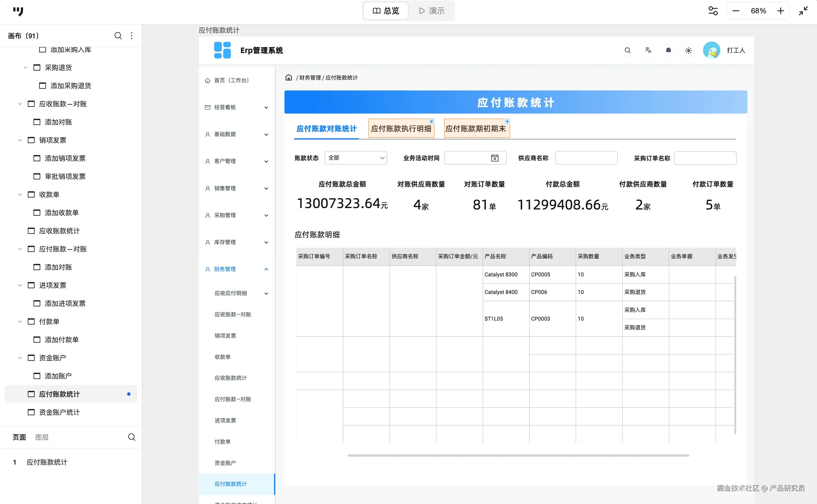Switch to the 应付账款执行明细 tab

coord(401,129)
